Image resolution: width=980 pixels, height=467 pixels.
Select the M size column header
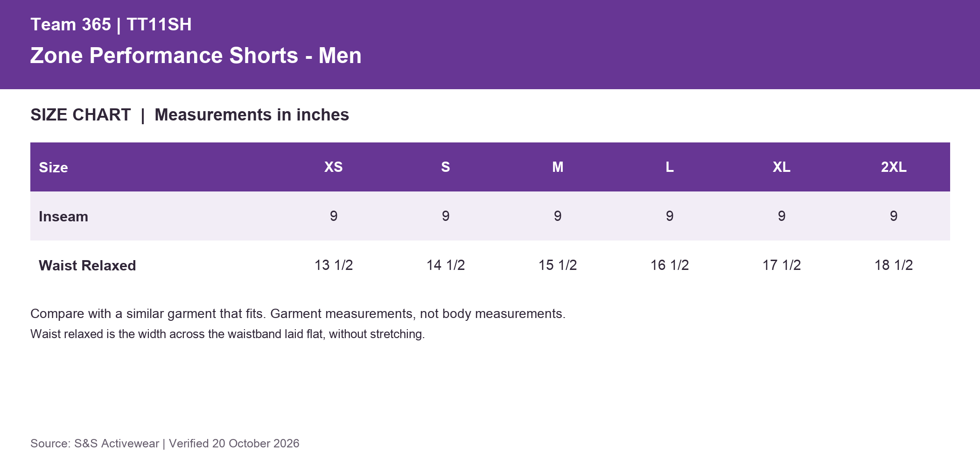coord(558,167)
